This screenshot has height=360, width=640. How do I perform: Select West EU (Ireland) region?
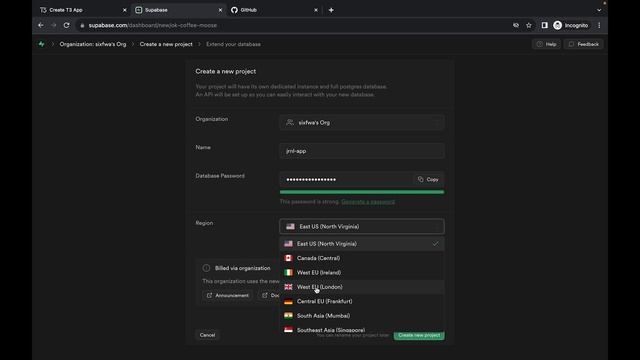click(x=362, y=272)
